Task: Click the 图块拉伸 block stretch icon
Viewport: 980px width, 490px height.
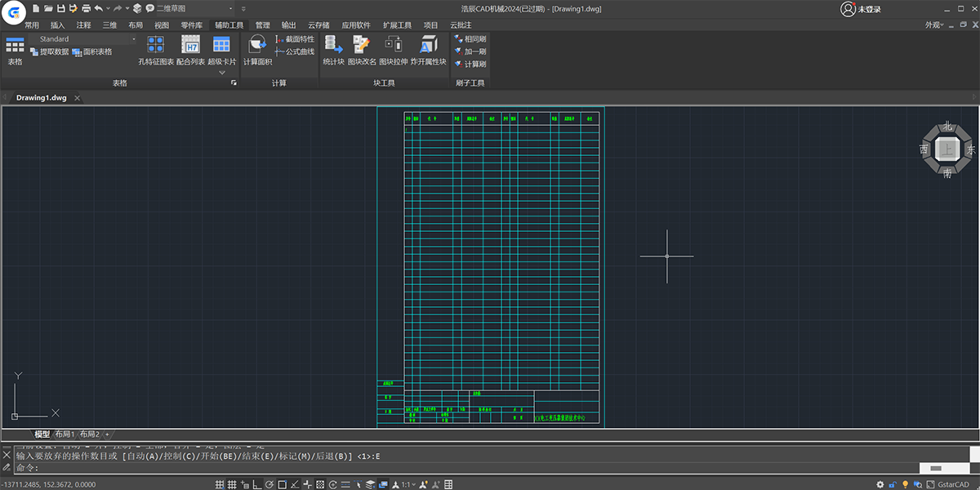Action: pyautogui.click(x=394, y=45)
